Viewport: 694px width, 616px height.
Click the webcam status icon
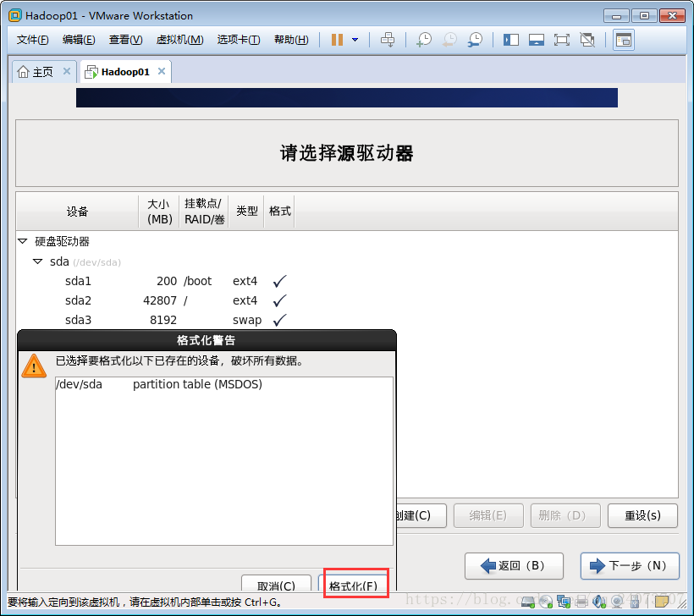617,602
